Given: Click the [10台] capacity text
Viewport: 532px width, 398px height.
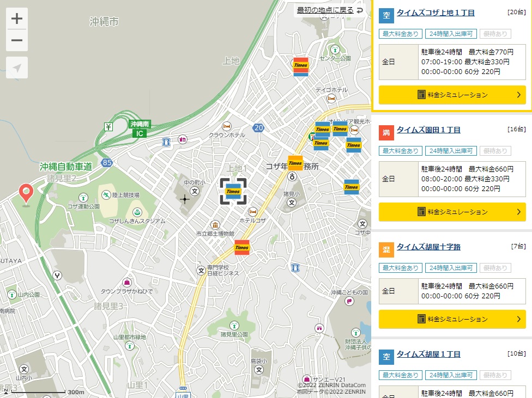Looking at the screenshot, I should pos(516,353).
